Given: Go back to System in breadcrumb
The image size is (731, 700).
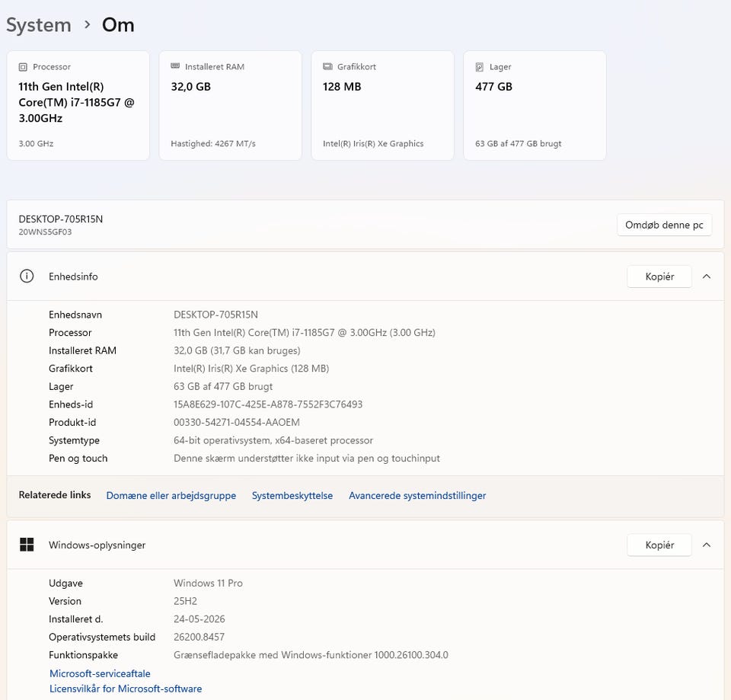Looking at the screenshot, I should pos(39,25).
